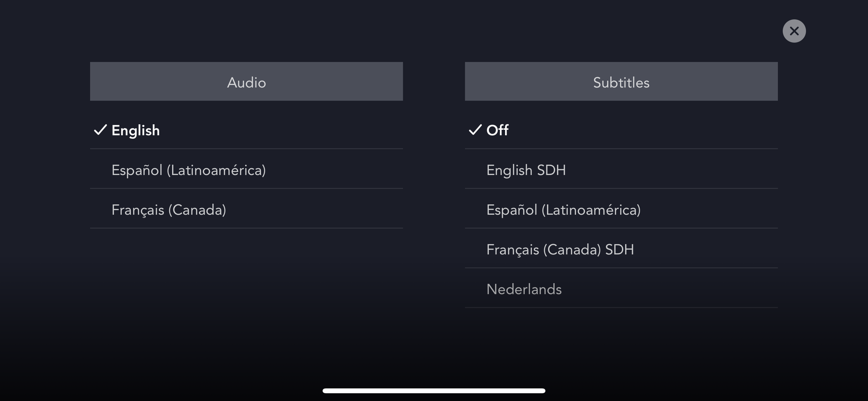Choose Français (Canada) audio track
This screenshot has width=868, height=401.
pyautogui.click(x=169, y=210)
